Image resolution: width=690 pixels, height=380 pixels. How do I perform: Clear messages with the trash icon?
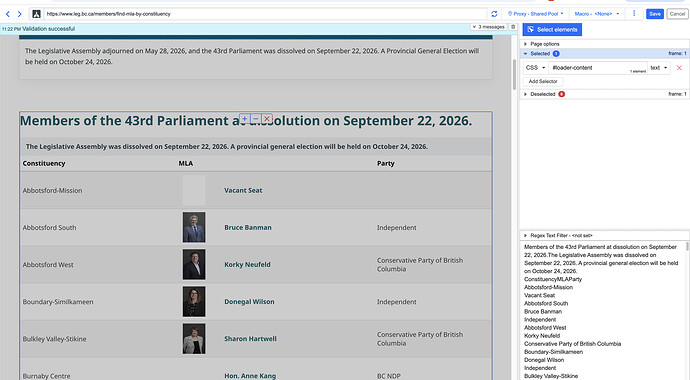pyautogui.click(x=513, y=27)
